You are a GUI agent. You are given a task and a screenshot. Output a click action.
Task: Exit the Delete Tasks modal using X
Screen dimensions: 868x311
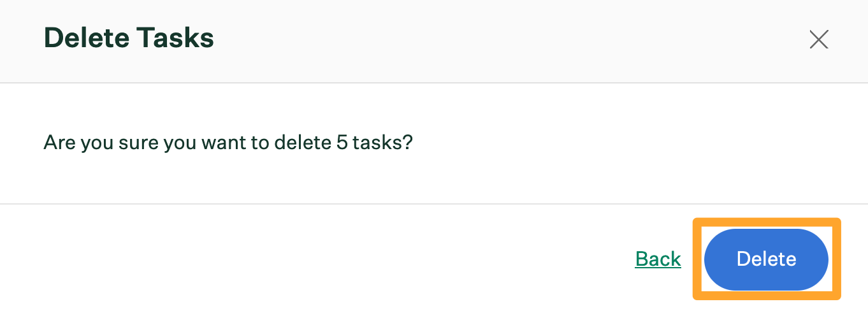click(x=818, y=40)
